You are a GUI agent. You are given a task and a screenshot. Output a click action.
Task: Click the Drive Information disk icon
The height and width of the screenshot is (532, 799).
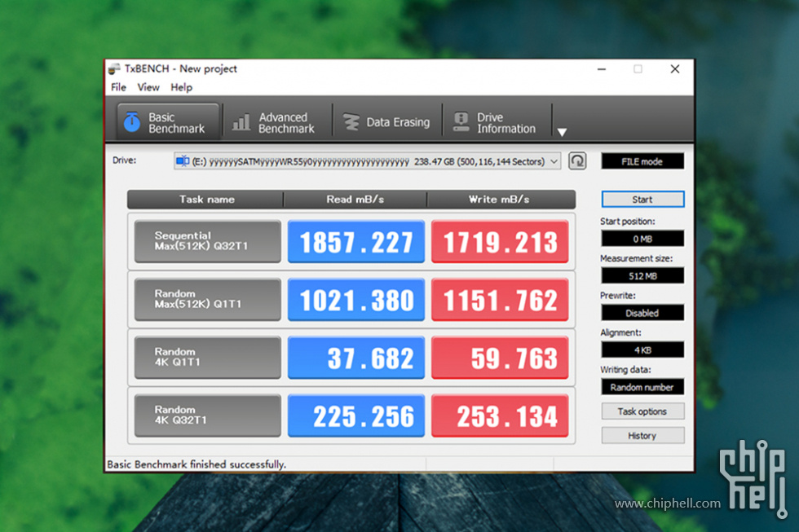(461, 122)
